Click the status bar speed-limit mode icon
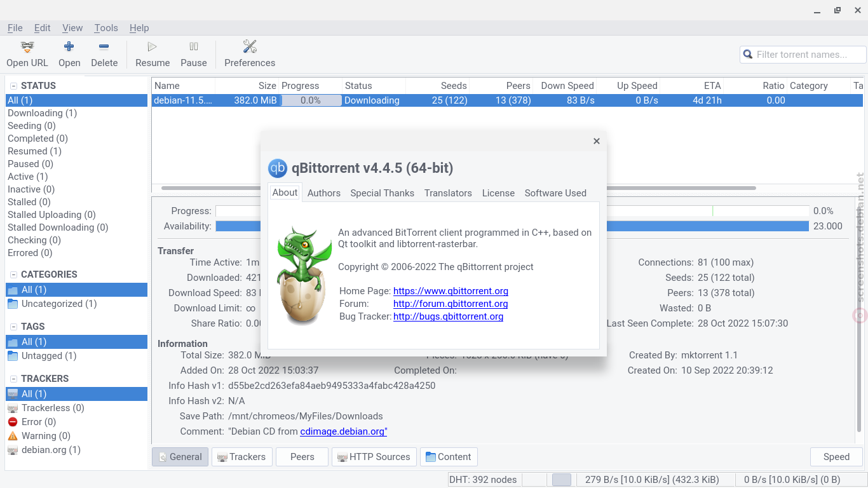The height and width of the screenshot is (488, 868). pos(562,480)
